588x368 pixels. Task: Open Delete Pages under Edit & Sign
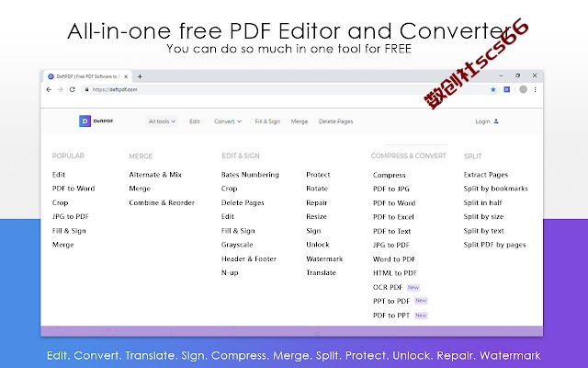point(243,202)
